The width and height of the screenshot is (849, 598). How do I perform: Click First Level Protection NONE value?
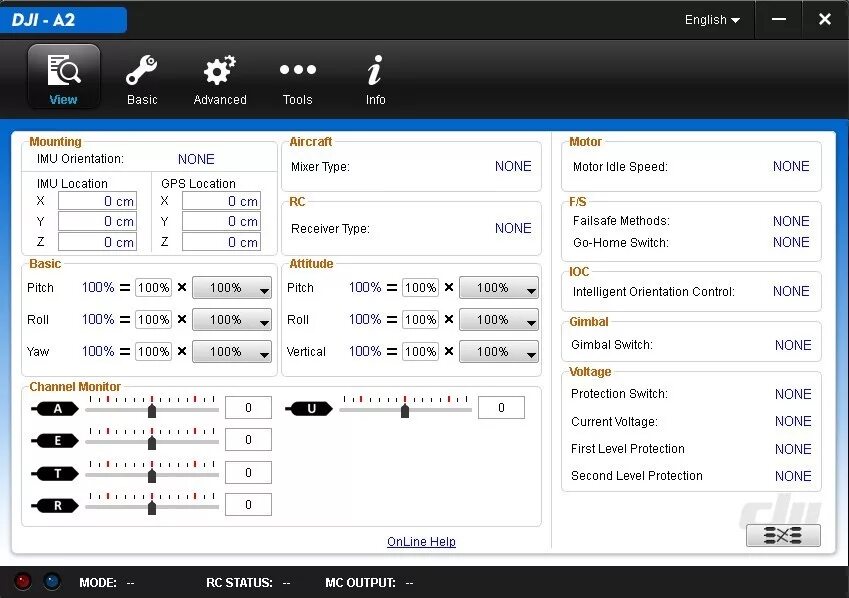793,449
